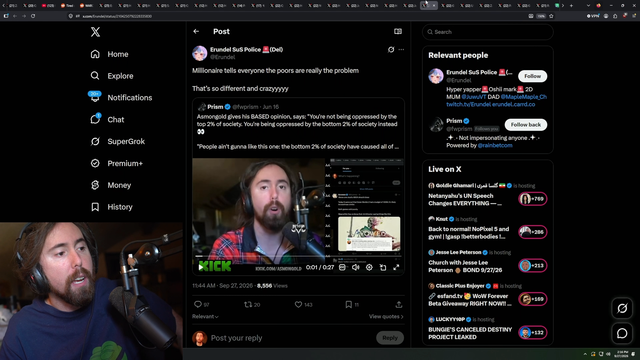Reload the page in the browser
Viewport: 640px width, 360px height.
pos(33,16)
